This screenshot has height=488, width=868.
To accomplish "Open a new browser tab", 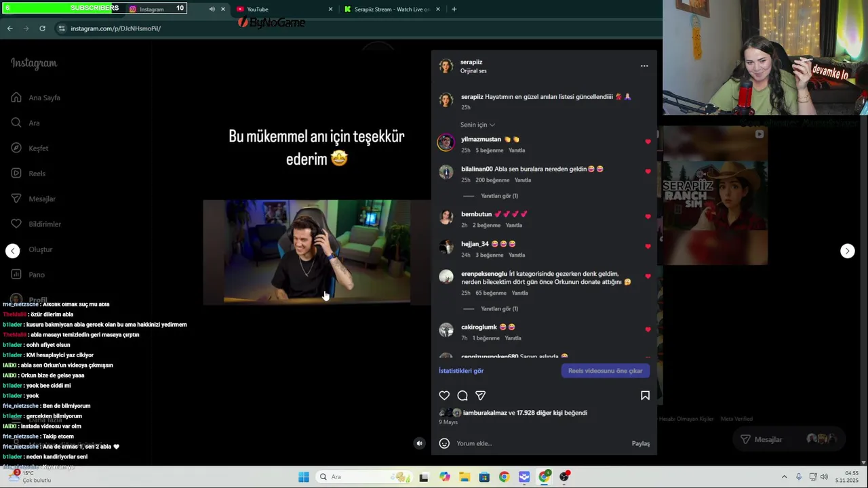I will coord(454,9).
